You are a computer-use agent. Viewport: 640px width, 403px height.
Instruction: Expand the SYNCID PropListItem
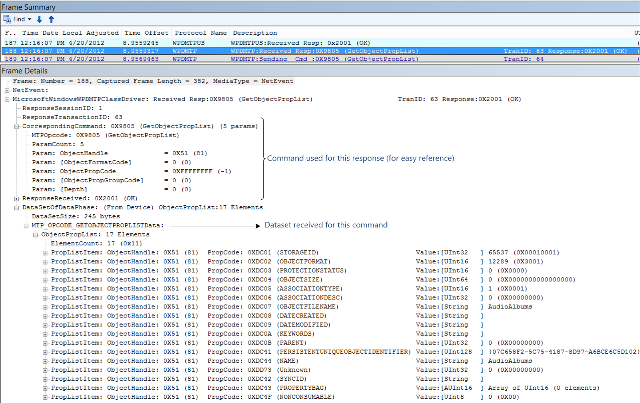pyautogui.click(x=45, y=379)
